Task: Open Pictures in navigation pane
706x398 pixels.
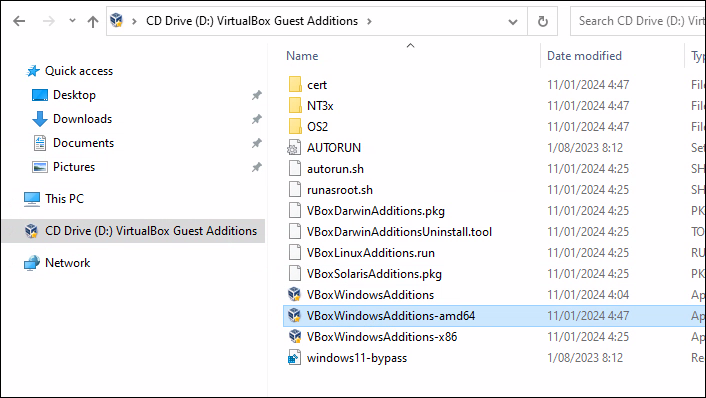Action: [74, 167]
